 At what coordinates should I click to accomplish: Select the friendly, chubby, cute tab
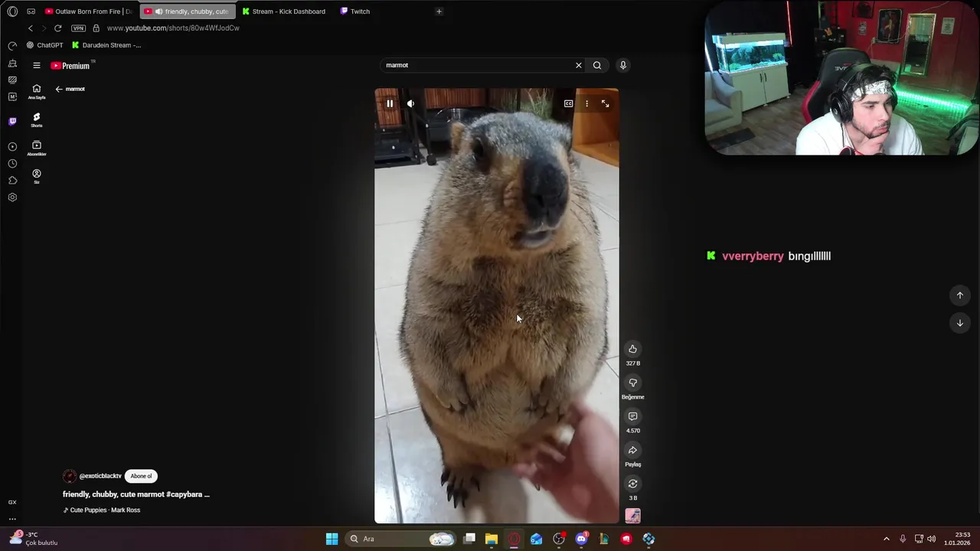click(188, 11)
